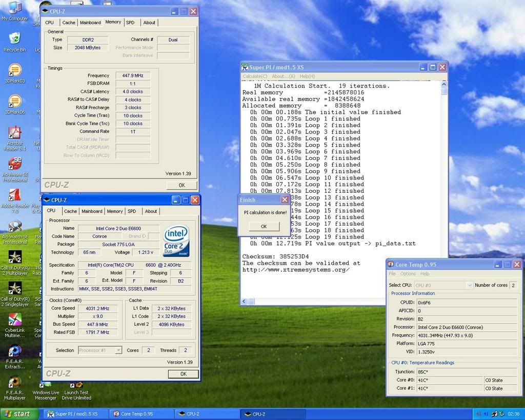Click the Number of cores field in Core Temp
The height and width of the screenshot is (420, 525).
[x=513, y=285]
